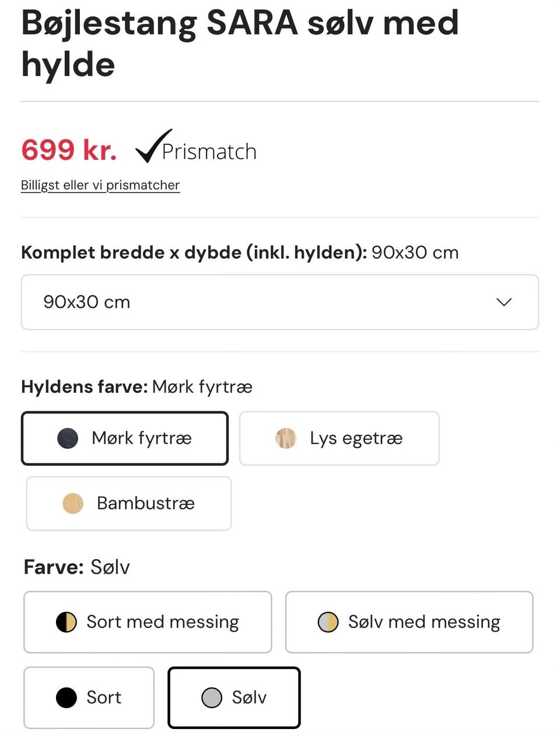The width and height of the screenshot is (560, 736).
Task: Click the Mørk fyrtræ dark color swatch
Action: pos(68,438)
